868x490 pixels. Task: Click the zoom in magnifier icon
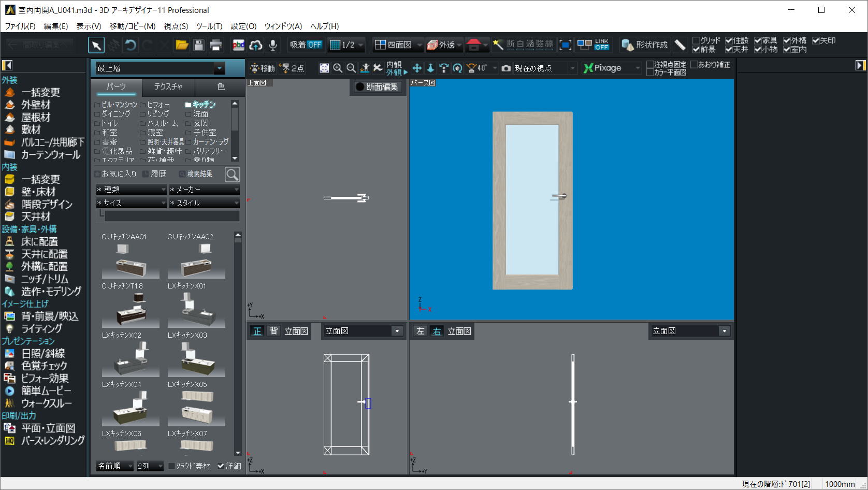tap(338, 68)
